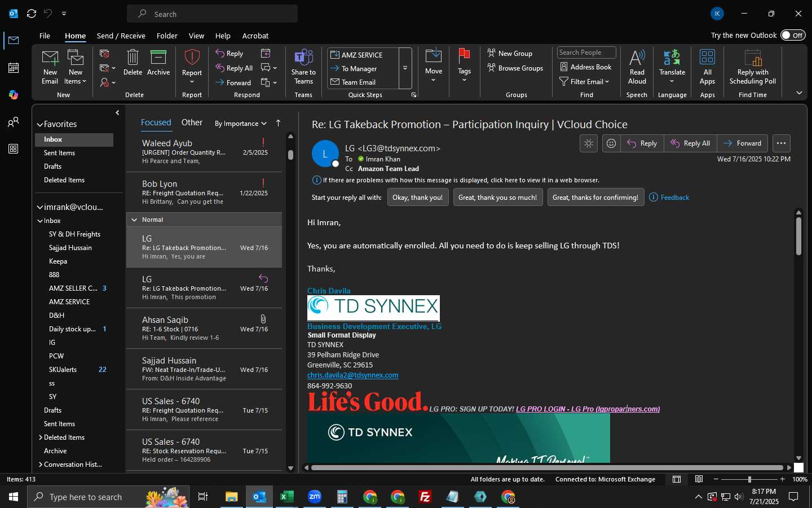This screenshot has width=812, height=508.
Task: Open the Acrobat ribbon tab
Action: pos(255,36)
